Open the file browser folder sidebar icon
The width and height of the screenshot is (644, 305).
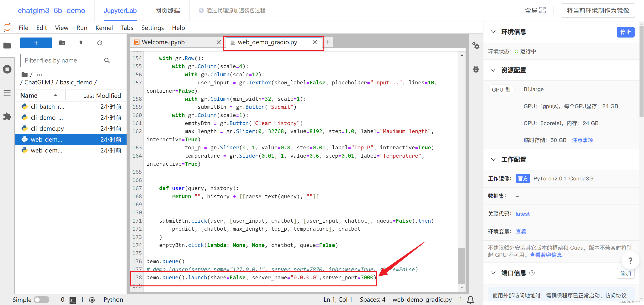(7, 45)
